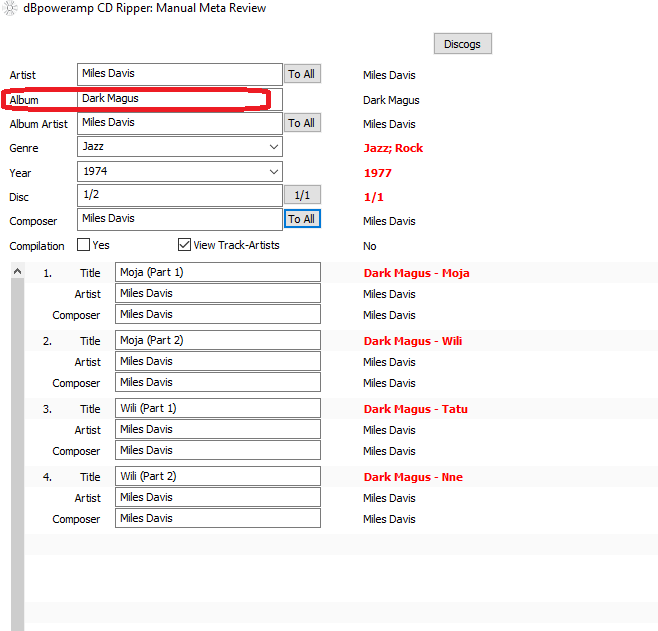Select the Disc number input field
This screenshot has height=631, width=658.
pos(180,195)
